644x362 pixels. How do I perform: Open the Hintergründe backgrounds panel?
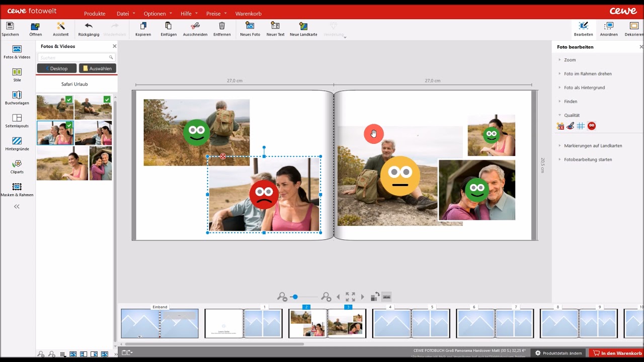tap(17, 144)
